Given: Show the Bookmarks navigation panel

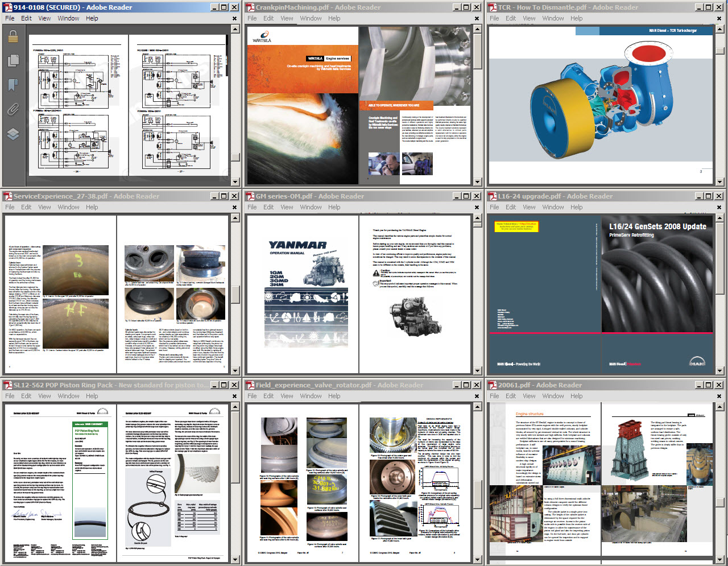Looking at the screenshot, I should tap(13, 85).
